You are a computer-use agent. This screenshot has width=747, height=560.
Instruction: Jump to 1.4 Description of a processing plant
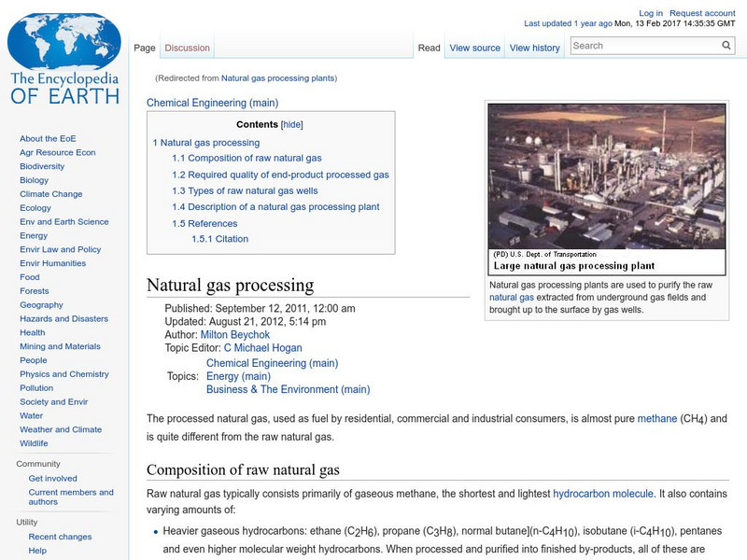point(275,207)
